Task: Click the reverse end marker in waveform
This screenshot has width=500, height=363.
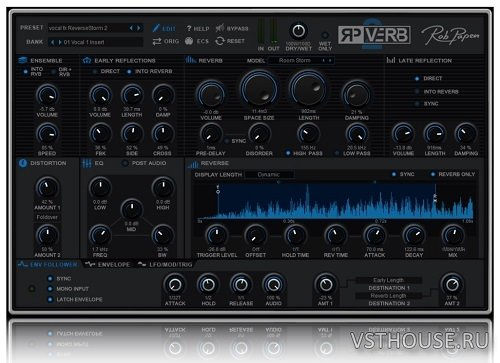Action: (435, 197)
